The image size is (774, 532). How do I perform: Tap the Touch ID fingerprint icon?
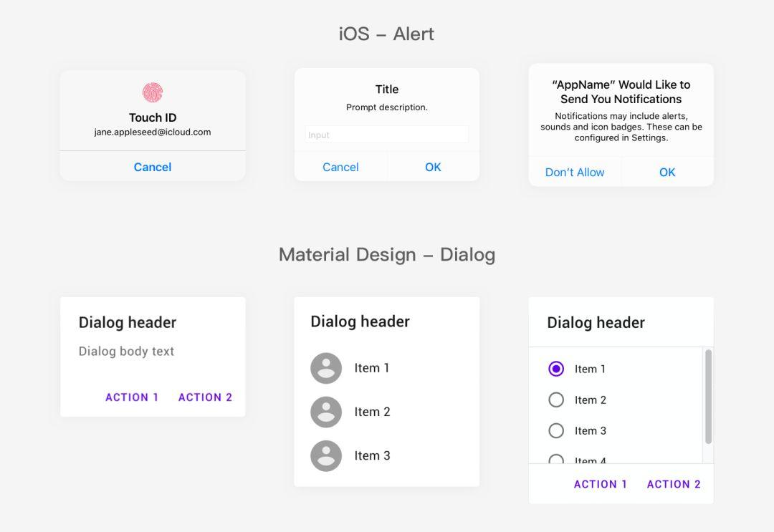(x=153, y=92)
